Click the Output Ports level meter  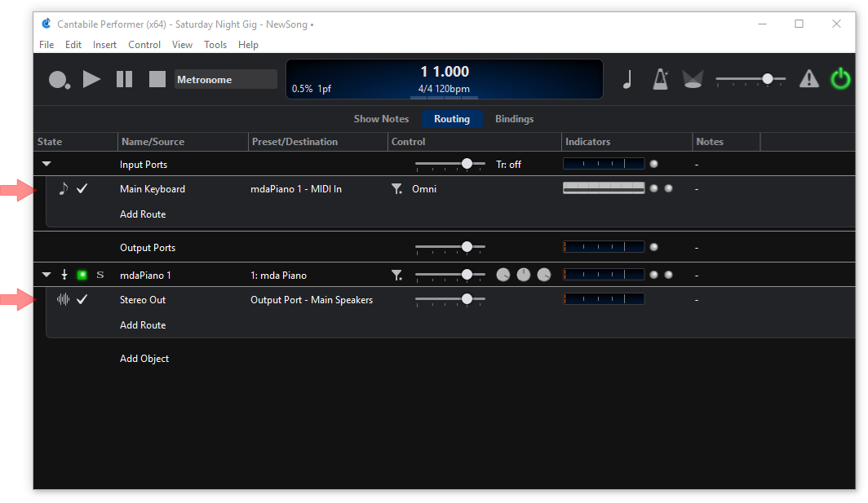tap(604, 247)
